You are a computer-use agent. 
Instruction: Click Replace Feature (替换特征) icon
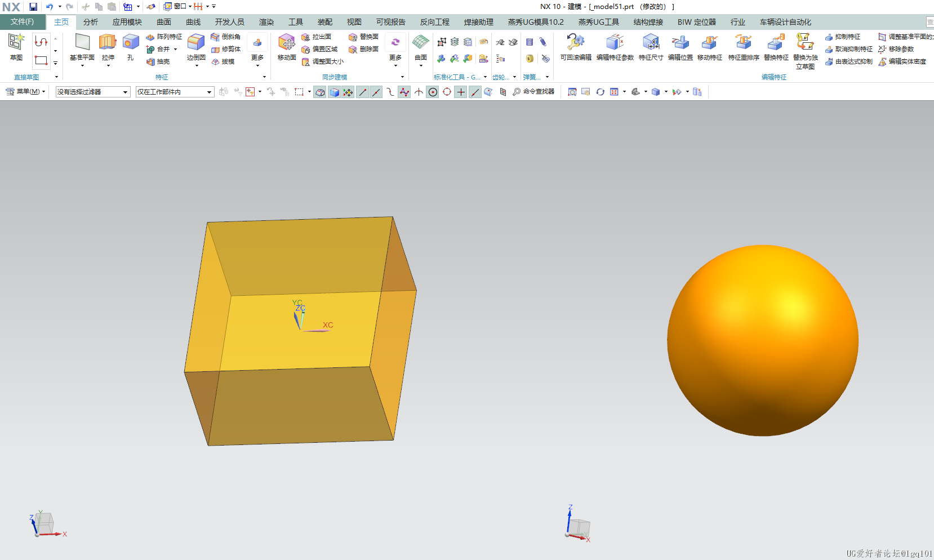pos(776,42)
